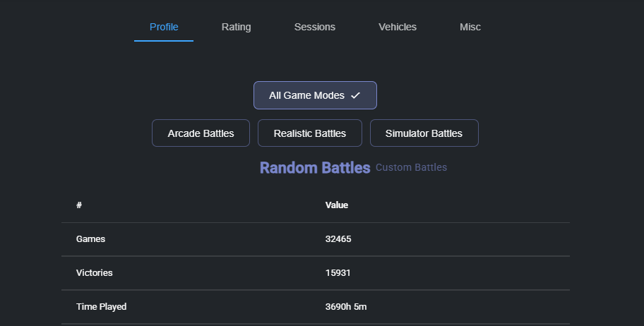644x326 pixels.
Task: Click the time played value 3690h 5m
Action: click(346, 307)
